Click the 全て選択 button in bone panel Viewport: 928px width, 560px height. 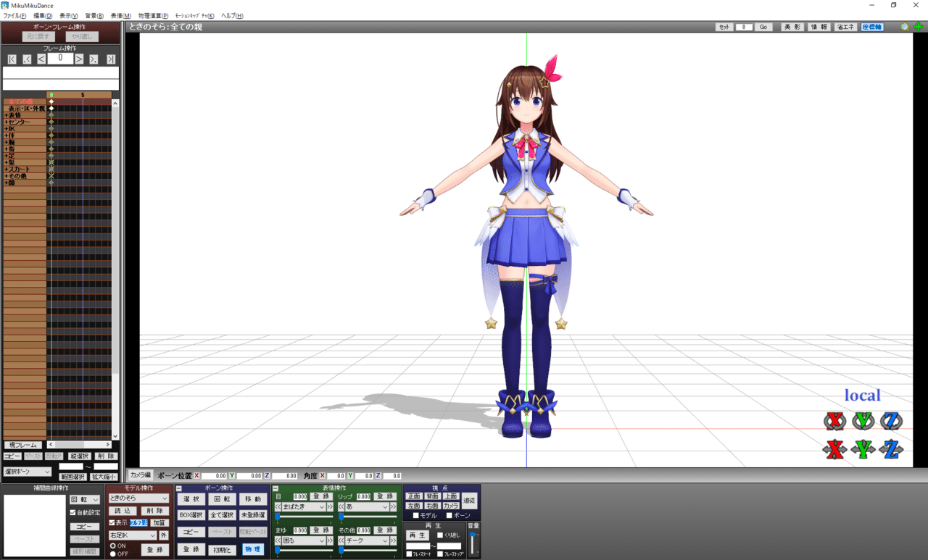222,515
